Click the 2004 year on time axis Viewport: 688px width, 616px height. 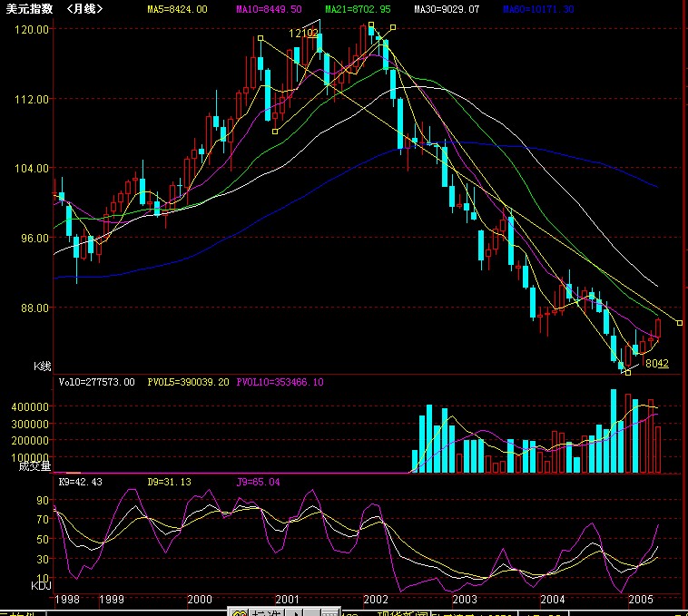pyautogui.click(x=553, y=600)
